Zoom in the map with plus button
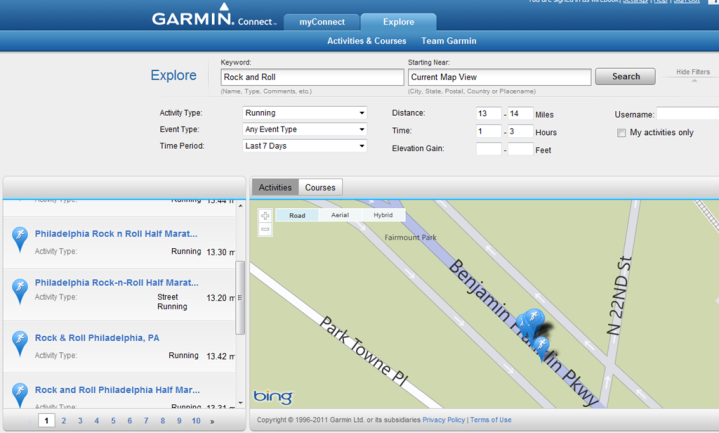Viewport: 719px width, 433px height. 265,216
